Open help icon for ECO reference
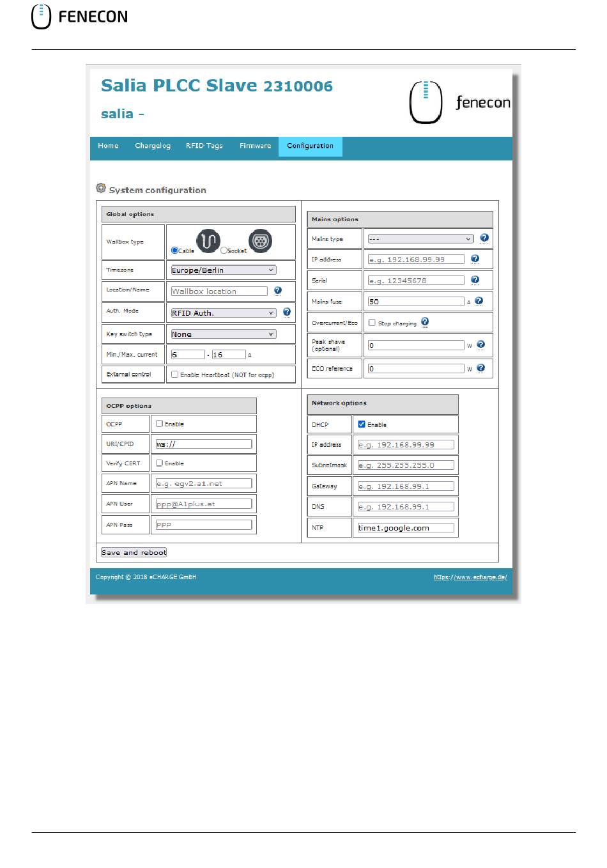 [x=480, y=368]
